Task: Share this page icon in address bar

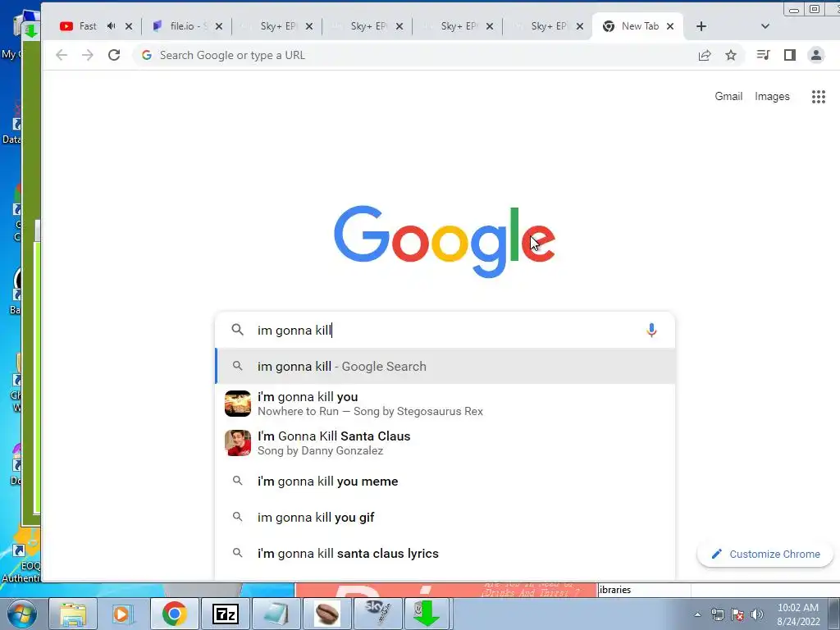Action: tap(705, 55)
